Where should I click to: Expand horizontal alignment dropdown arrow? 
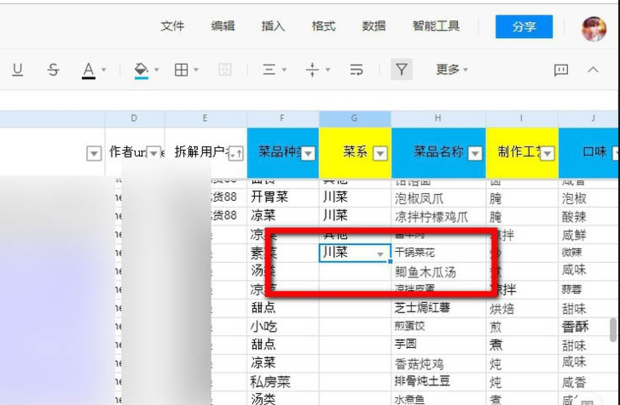pyautogui.click(x=284, y=70)
